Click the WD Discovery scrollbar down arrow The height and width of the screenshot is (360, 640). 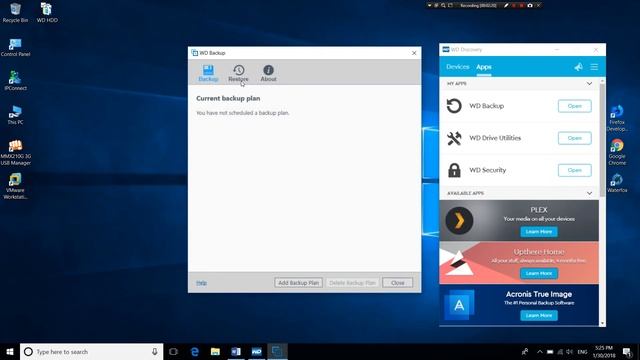[602, 323]
